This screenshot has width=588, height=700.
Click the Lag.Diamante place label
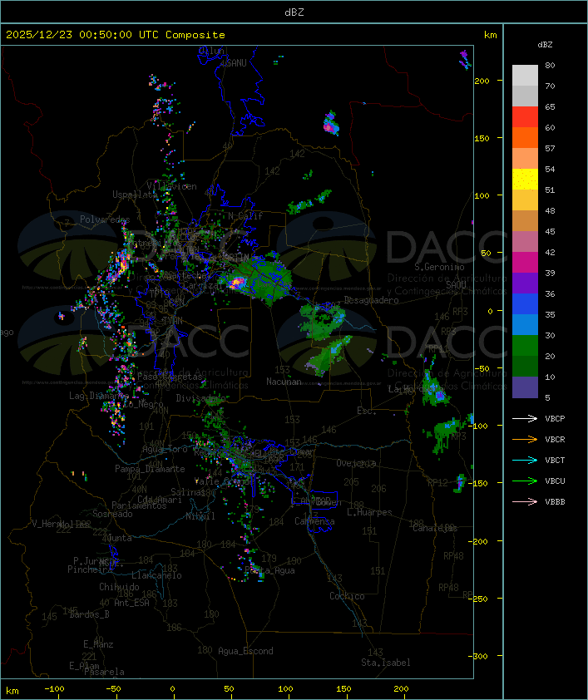point(99,396)
